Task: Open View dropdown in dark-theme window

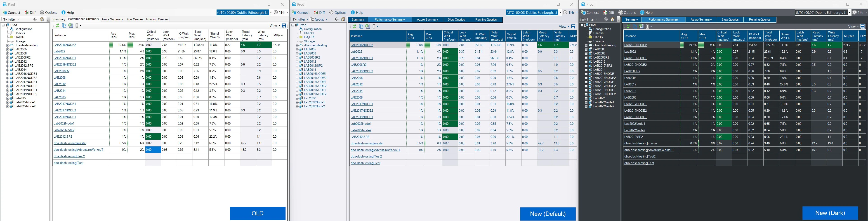Action: click(854, 26)
